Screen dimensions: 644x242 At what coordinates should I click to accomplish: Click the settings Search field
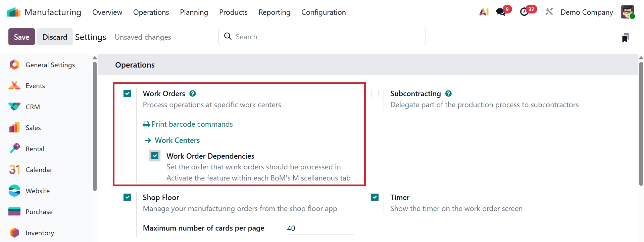(x=322, y=37)
